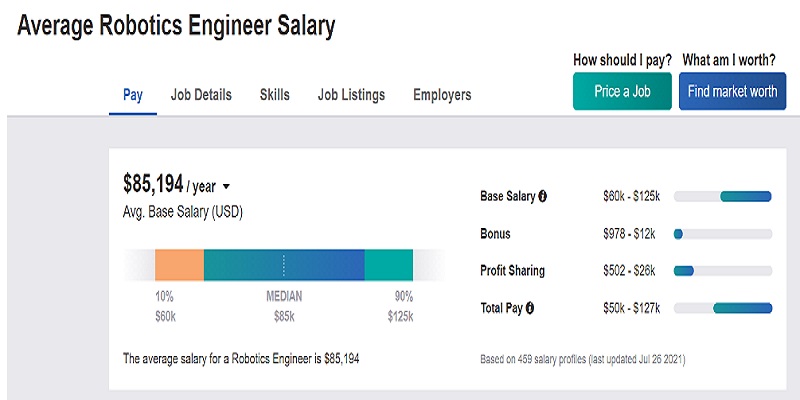Click the Bonus range bar
Image resolution: width=800 pixels, height=400 pixels.
(723, 234)
